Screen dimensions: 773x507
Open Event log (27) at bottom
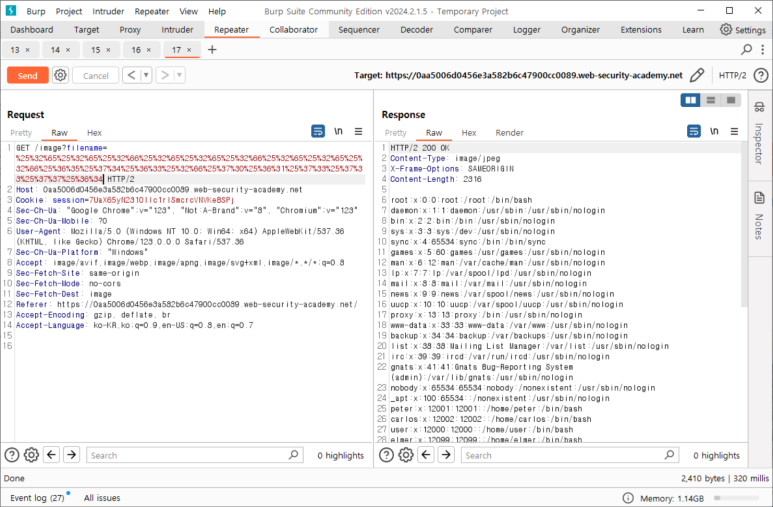(x=37, y=498)
